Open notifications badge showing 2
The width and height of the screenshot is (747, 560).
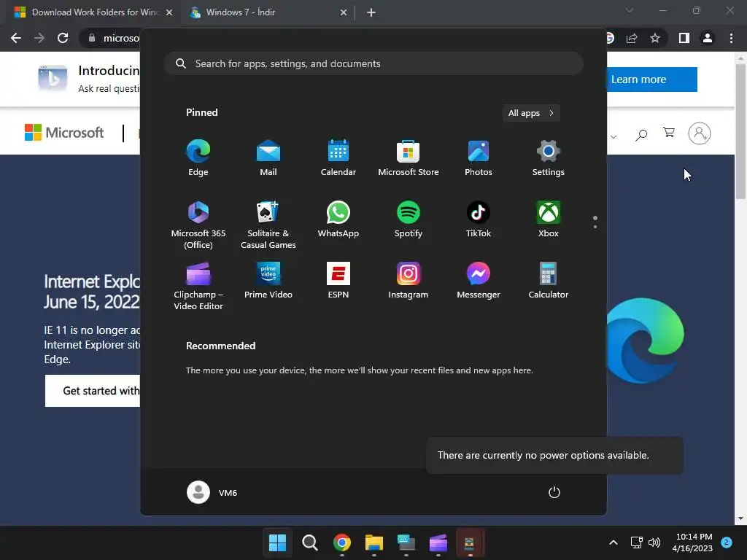click(x=727, y=542)
